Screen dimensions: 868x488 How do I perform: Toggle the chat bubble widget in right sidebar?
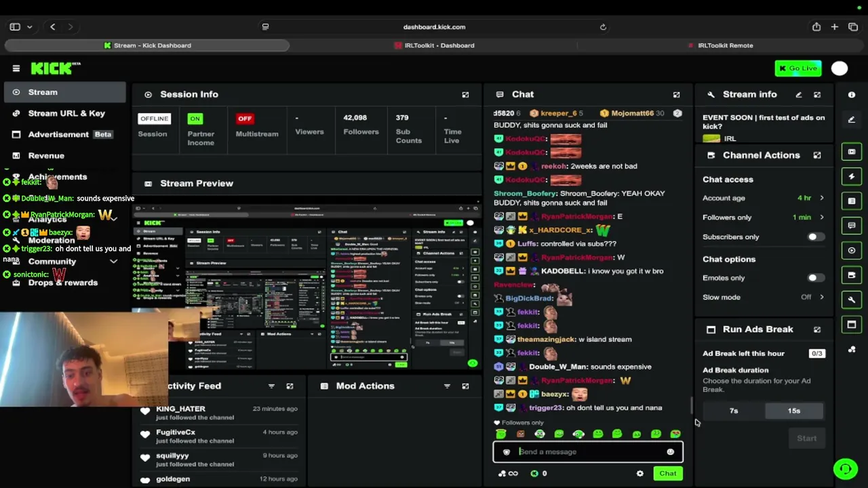pyautogui.click(x=852, y=226)
